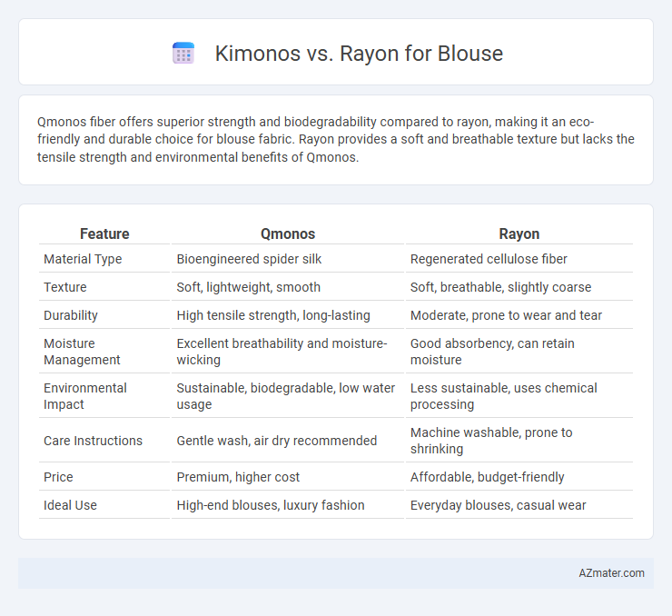Viewport: 672px width, 616px height.
Task: Click 'Gentle wash, air dry recommended' cell
Action: (276, 441)
